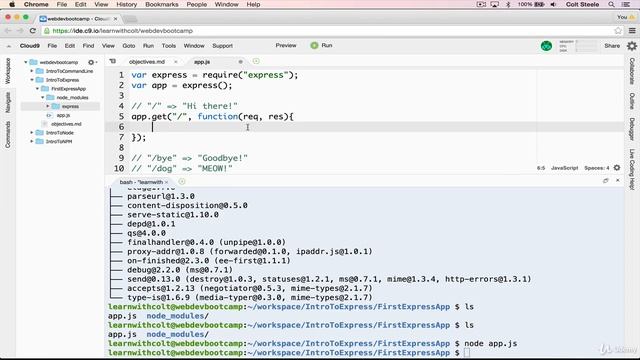Select the app.js editor tab
Viewport: 640px width, 360px height.
[202, 62]
